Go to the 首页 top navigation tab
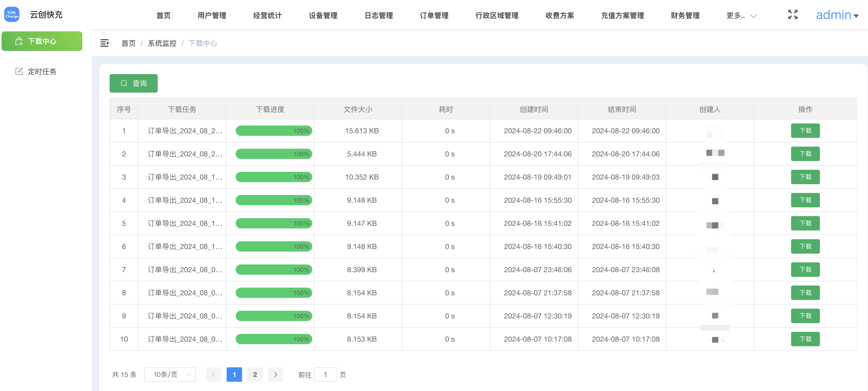The height and width of the screenshot is (391, 868). 163,15
